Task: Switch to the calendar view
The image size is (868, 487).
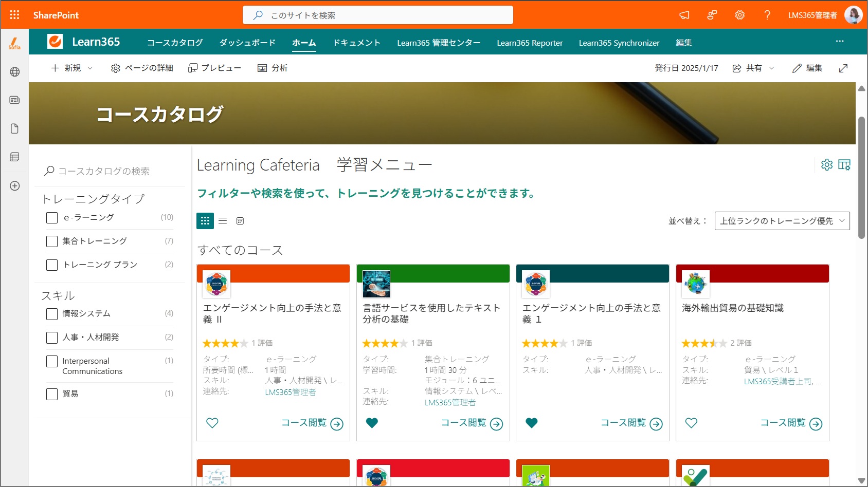Action: point(240,221)
